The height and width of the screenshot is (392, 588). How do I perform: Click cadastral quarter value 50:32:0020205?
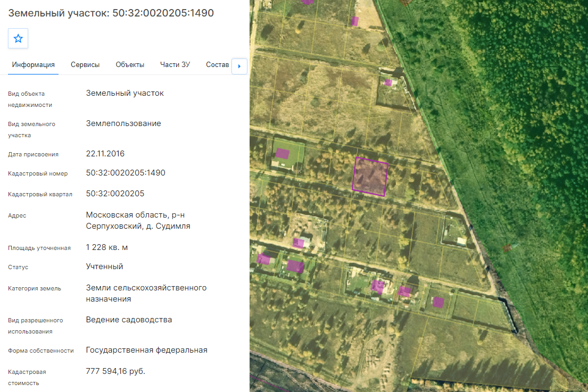[115, 194]
